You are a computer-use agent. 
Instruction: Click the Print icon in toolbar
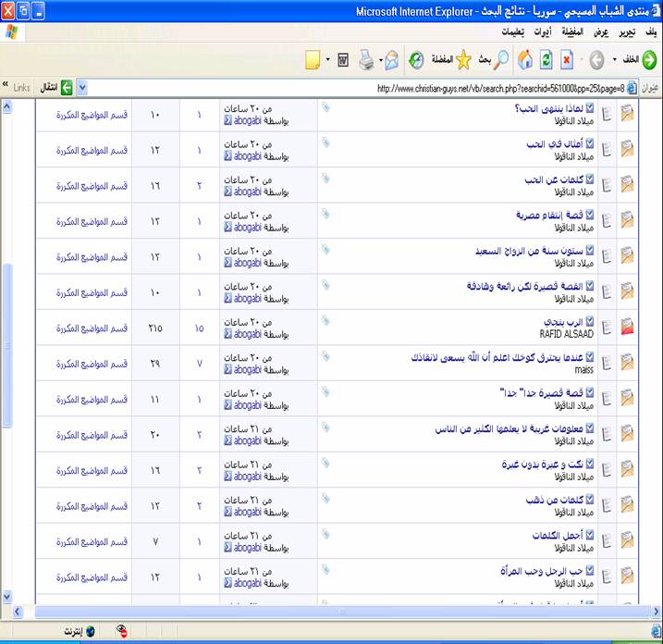click(x=365, y=60)
